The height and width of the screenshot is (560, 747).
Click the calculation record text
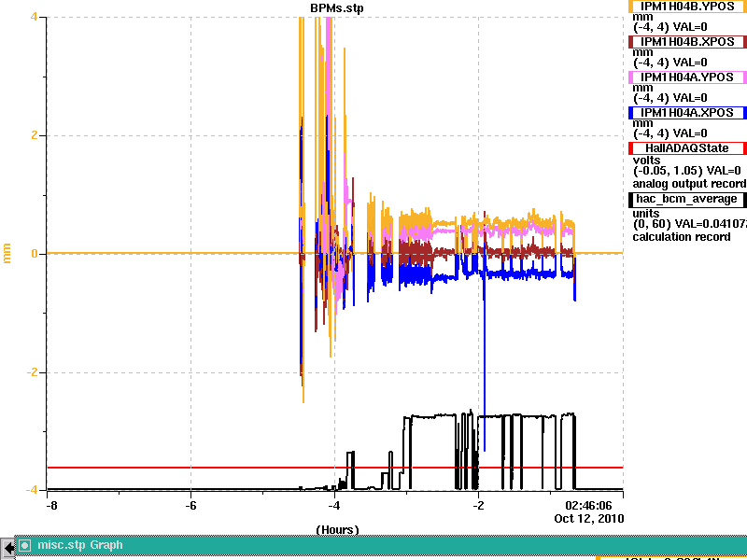[682, 237]
